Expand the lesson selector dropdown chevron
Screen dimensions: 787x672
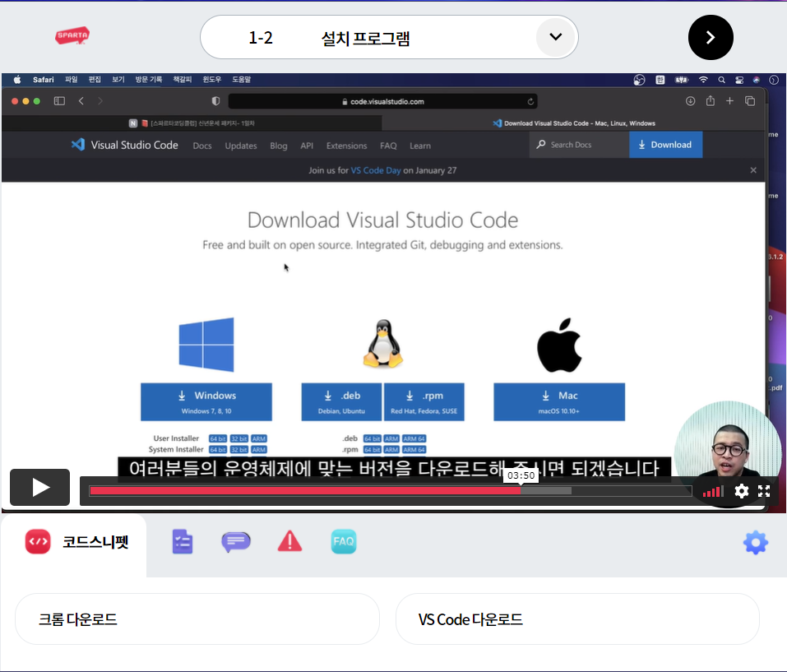(555, 37)
